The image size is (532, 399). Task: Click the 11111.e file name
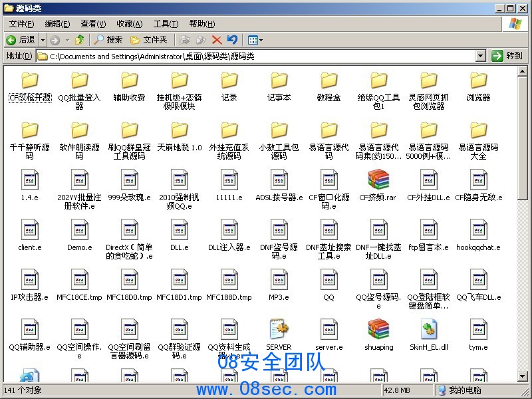229,198
